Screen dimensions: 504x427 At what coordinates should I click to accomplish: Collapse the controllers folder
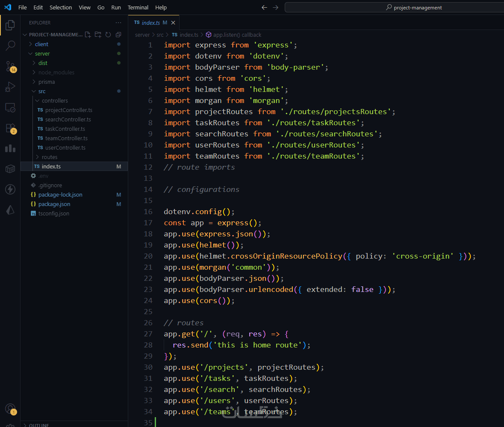point(55,100)
